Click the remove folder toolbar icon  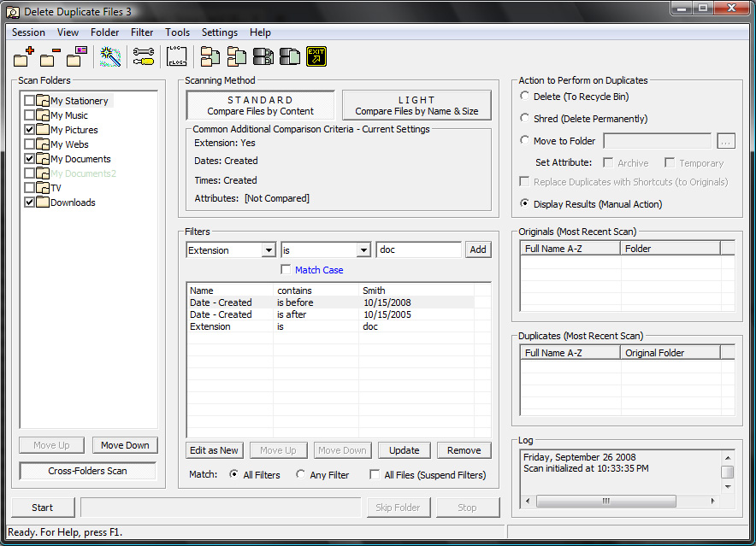pos(50,57)
